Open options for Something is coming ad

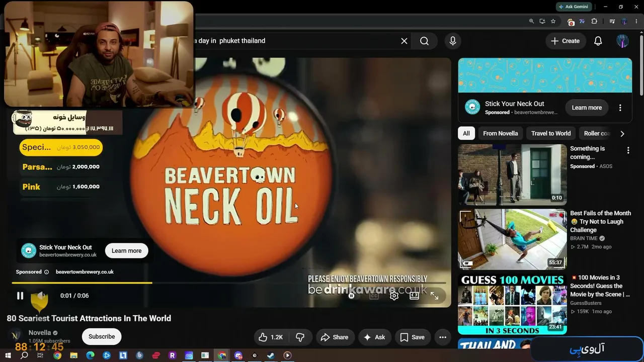(x=628, y=150)
